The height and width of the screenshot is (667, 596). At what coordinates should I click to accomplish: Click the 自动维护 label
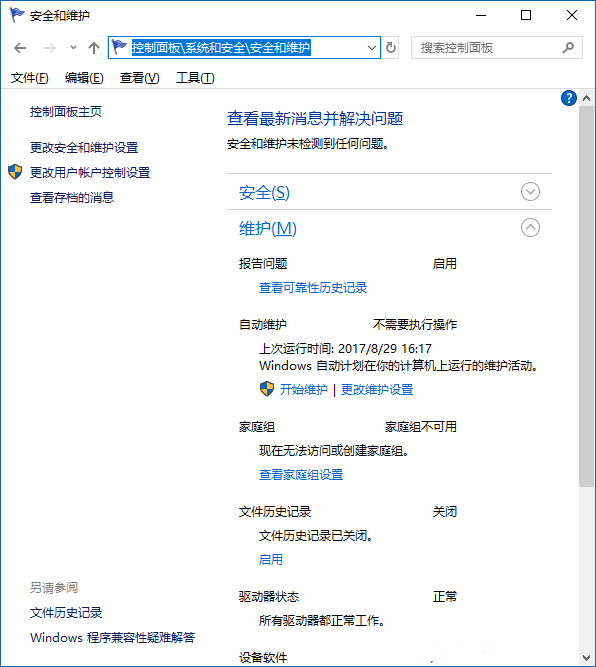pyautogui.click(x=263, y=325)
